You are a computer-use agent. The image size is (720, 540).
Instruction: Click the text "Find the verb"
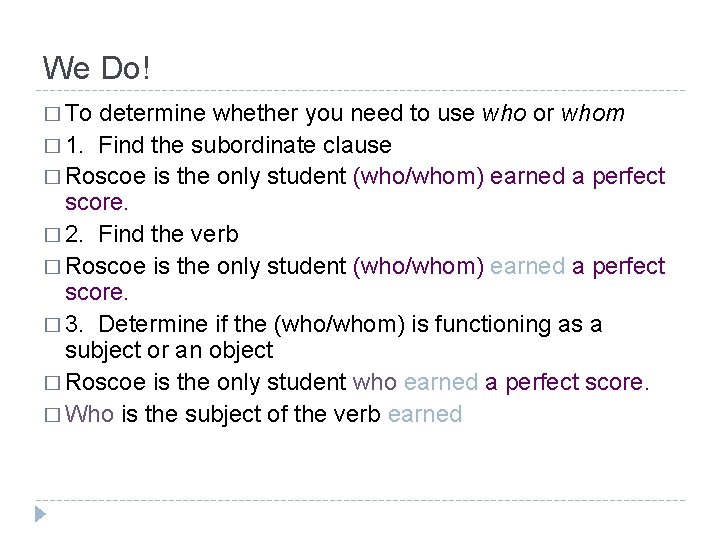pyautogui.click(x=169, y=235)
